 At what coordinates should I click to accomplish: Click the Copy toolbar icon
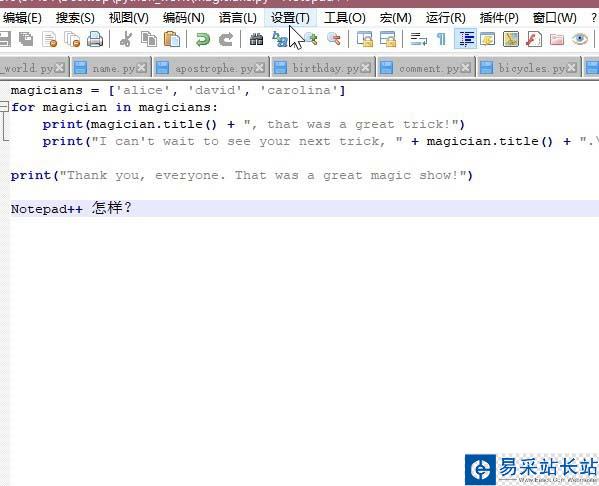pos(149,39)
